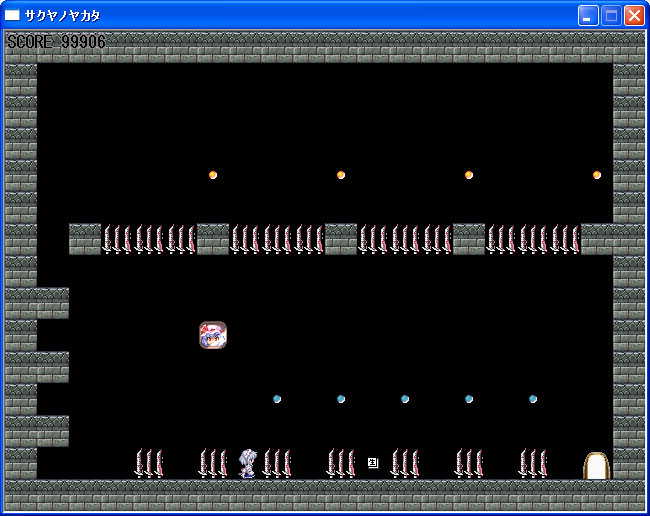Click the rightmost orange orb near wall
Viewport: 650px width, 516px height.
pos(597,175)
